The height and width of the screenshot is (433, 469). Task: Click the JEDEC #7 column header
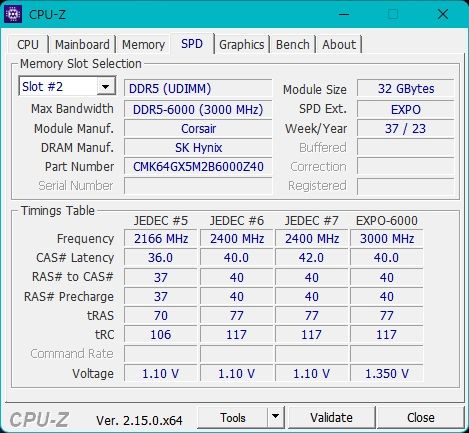coord(311,221)
